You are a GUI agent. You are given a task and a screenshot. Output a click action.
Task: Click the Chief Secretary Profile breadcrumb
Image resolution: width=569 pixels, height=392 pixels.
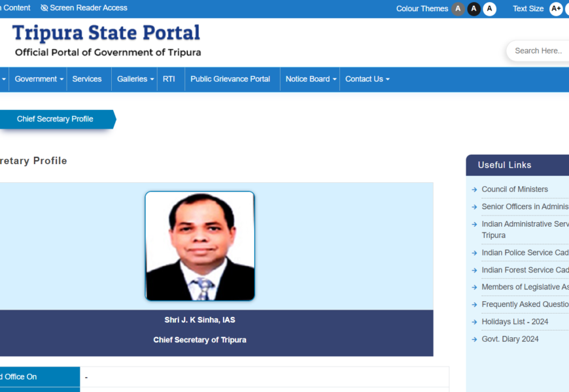tap(55, 119)
